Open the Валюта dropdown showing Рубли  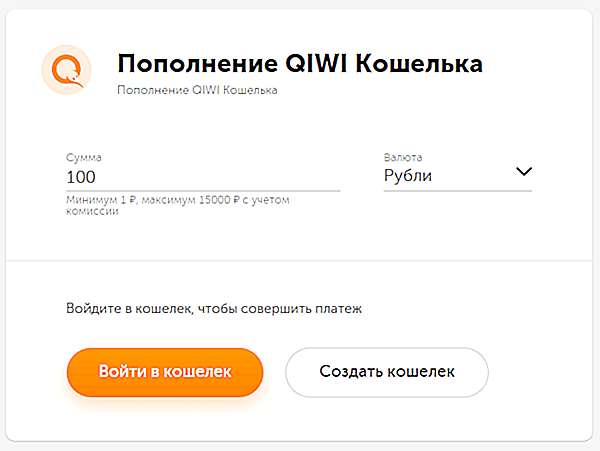[x=458, y=176]
